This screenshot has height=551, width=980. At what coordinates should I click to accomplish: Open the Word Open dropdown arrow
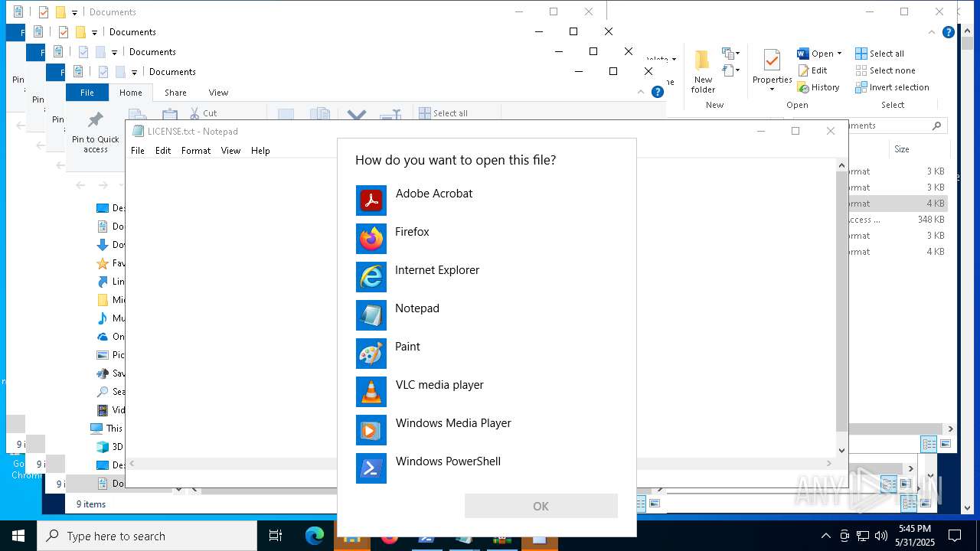(x=839, y=54)
